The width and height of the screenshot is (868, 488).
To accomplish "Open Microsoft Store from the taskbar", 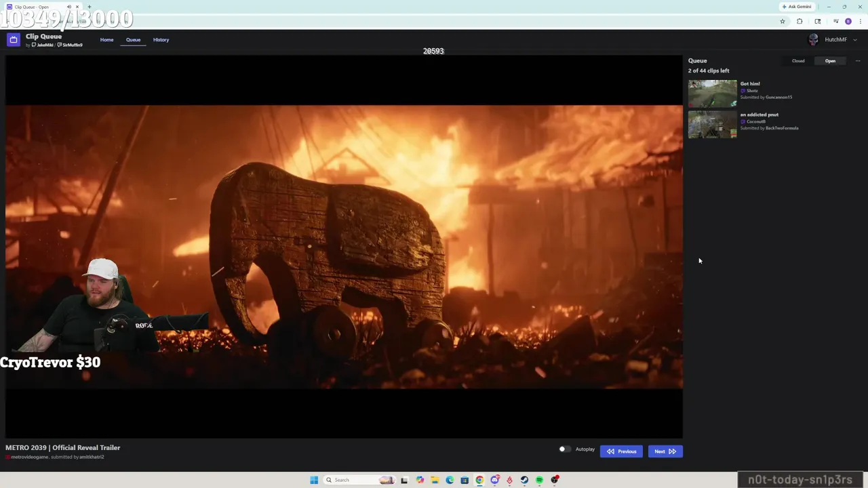I will [x=465, y=480].
